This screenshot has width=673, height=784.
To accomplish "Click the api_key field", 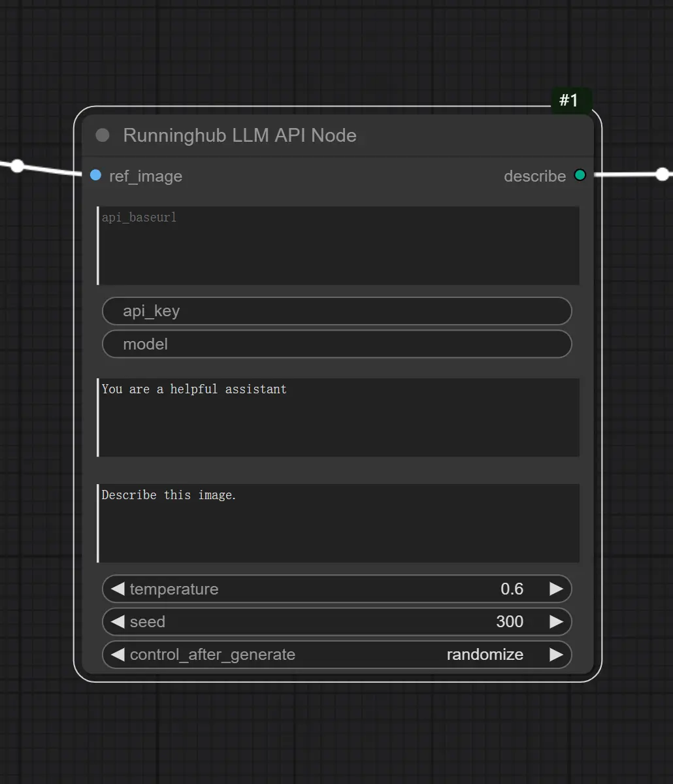I will tap(337, 311).
